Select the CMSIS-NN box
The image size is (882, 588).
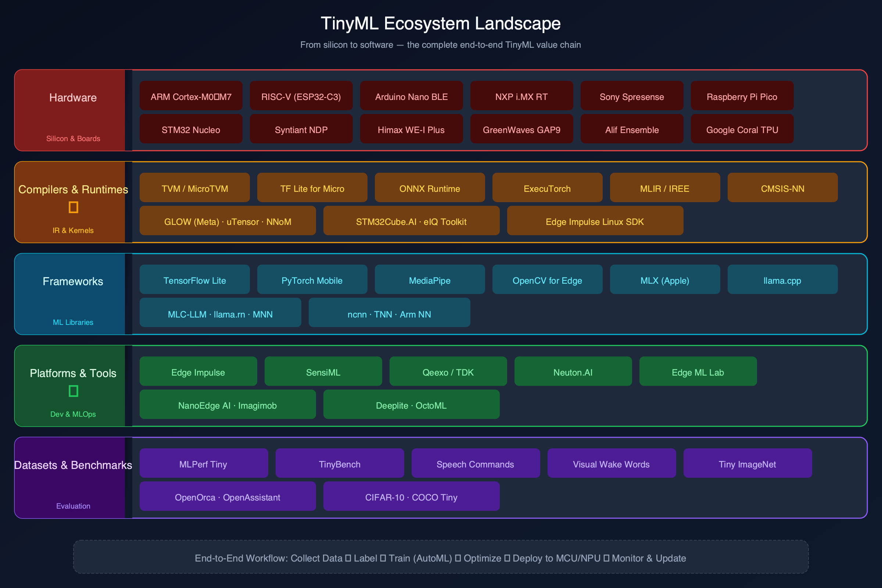click(783, 187)
